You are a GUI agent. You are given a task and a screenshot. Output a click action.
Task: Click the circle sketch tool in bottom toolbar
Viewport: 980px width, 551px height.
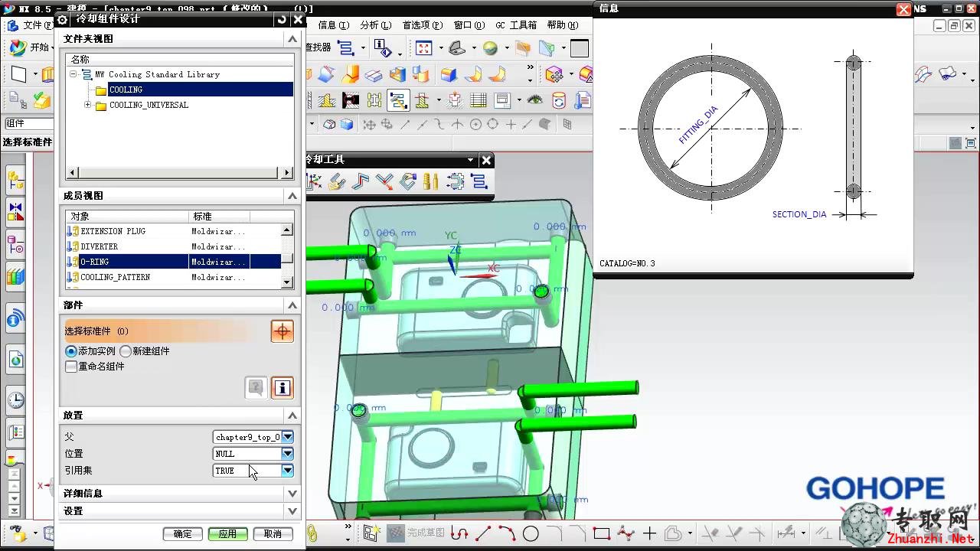point(531,533)
